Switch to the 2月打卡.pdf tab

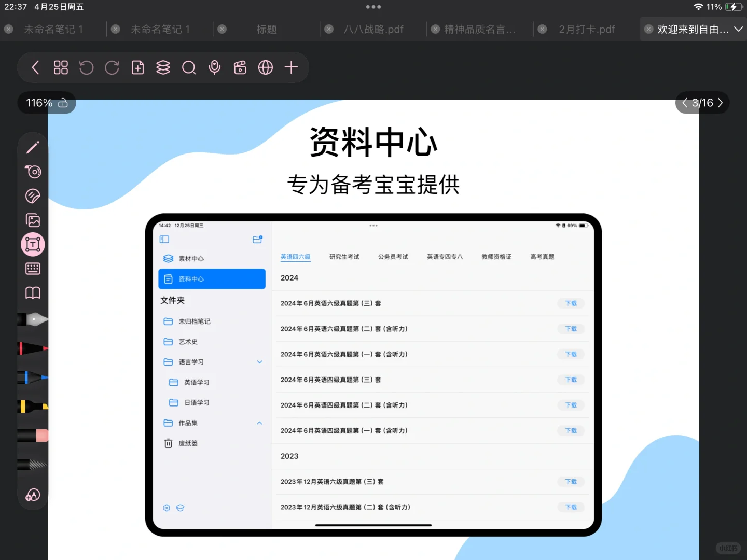587,29
